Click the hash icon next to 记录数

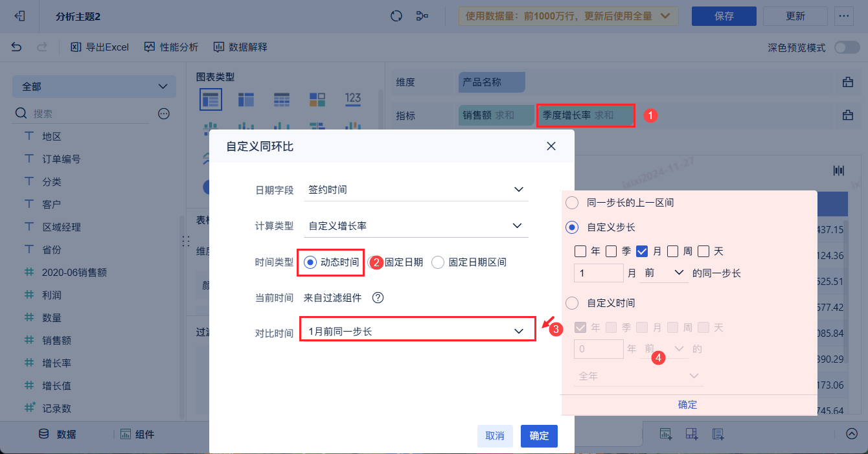coord(29,408)
